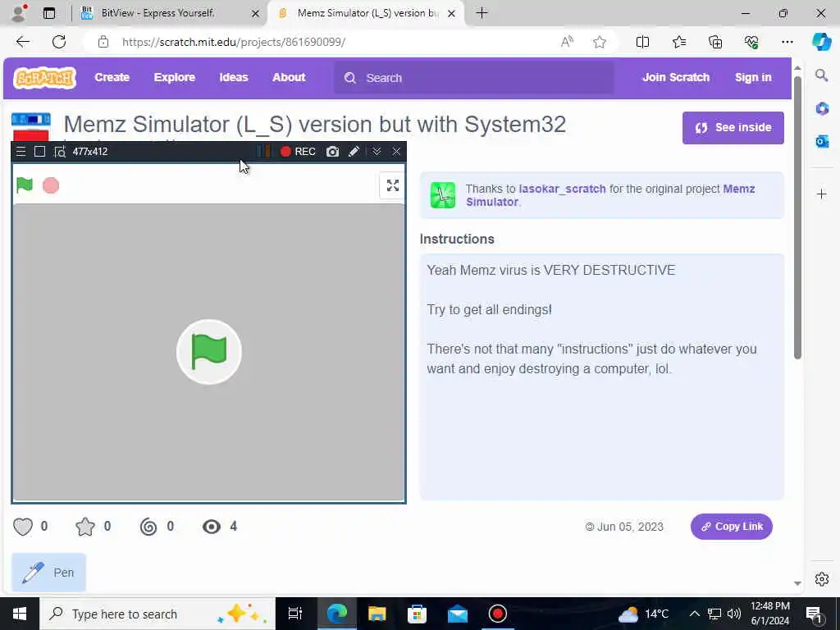Screen dimensions: 840x630
Task: Open the Windows Start menu
Action: pos(20,614)
